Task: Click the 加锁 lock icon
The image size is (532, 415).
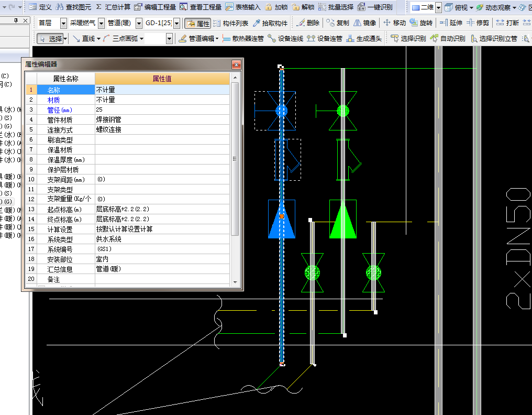Action: [269, 7]
